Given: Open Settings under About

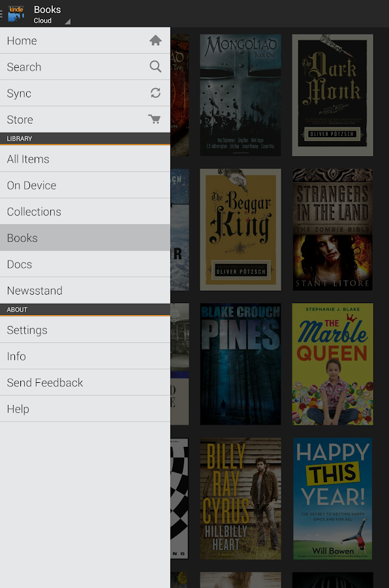Looking at the screenshot, I should click(x=85, y=330).
